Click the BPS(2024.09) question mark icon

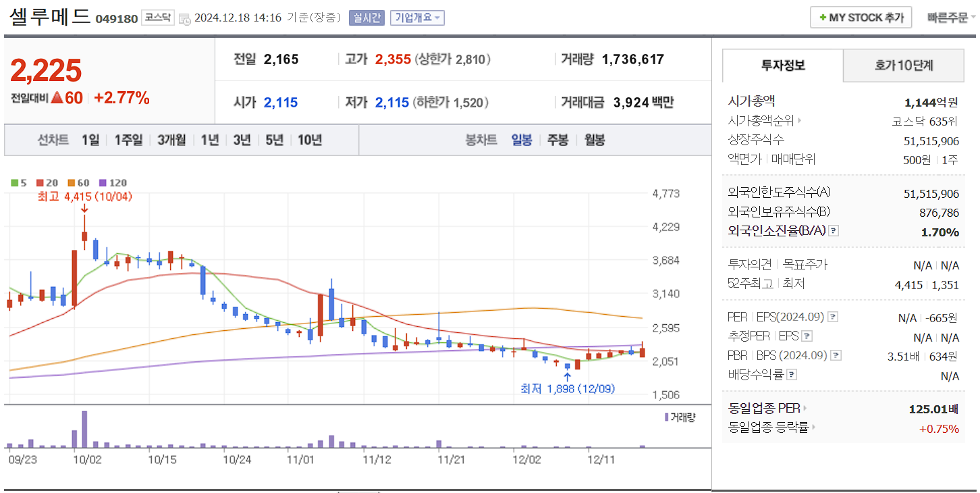(x=837, y=355)
